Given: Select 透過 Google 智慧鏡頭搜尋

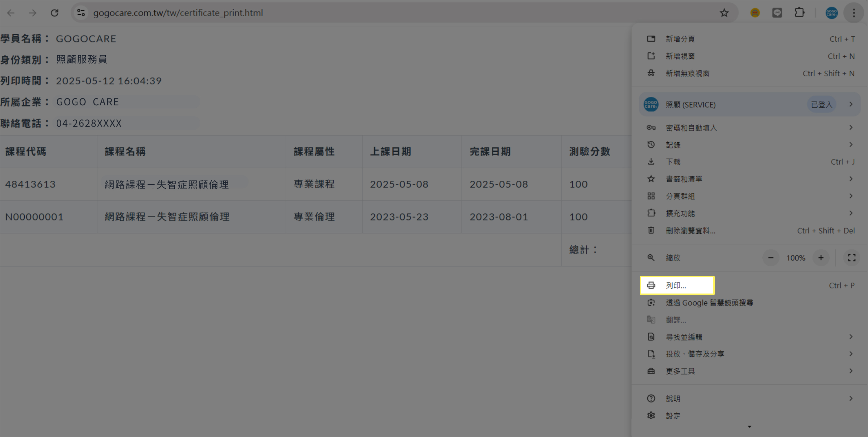Looking at the screenshot, I should [750, 303].
